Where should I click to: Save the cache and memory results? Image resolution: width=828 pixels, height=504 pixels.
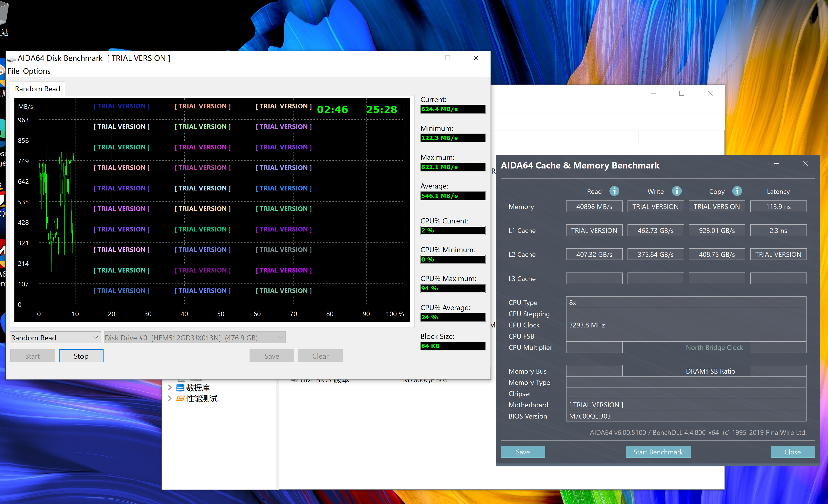(523, 452)
